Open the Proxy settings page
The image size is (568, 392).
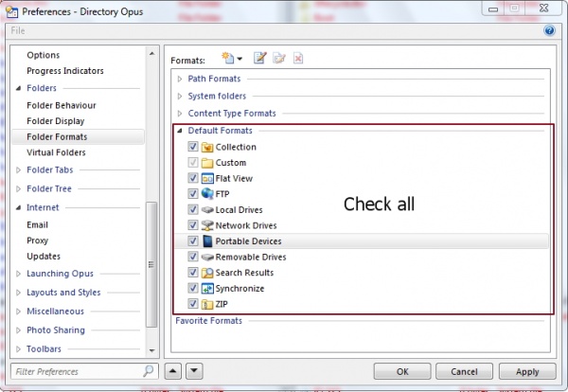pyautogui.click(x=37, y=241)
